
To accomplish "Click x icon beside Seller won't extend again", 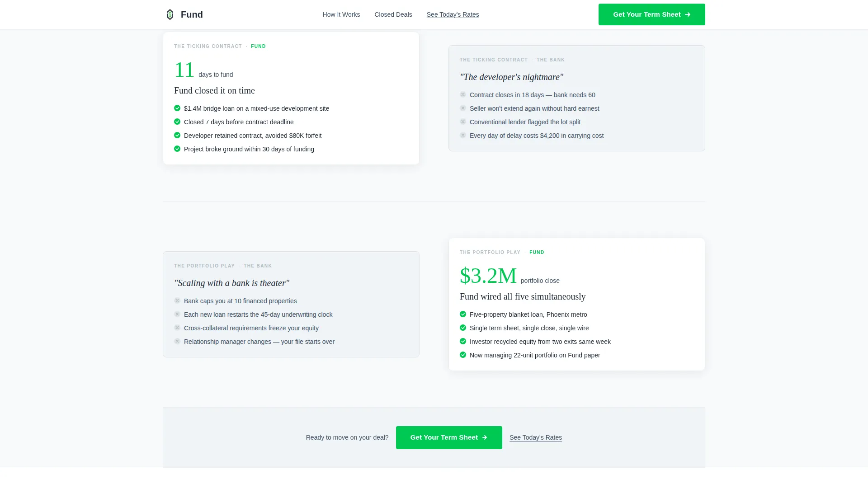I will point(463,108).
